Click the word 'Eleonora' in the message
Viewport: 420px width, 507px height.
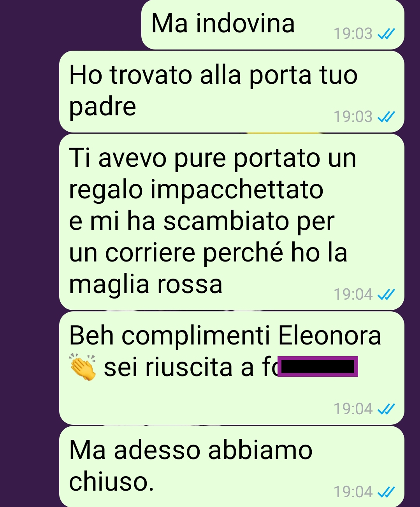330,336
